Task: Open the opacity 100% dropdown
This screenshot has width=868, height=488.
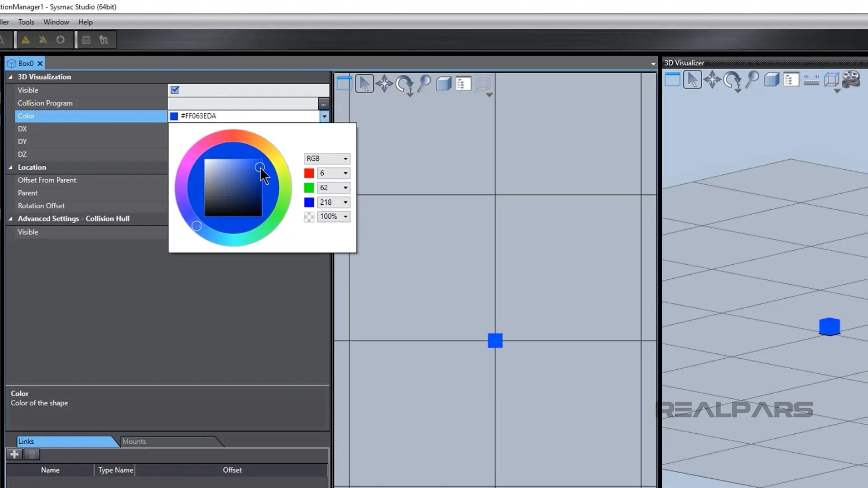Action: (345, 216)
